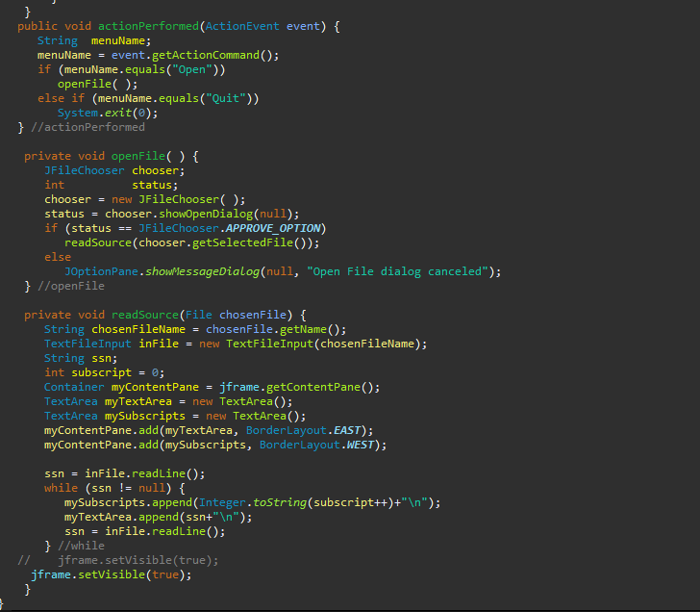The image size is (700, 612).
Task: Click the 'status;' variable declaration
Action: 155,185
